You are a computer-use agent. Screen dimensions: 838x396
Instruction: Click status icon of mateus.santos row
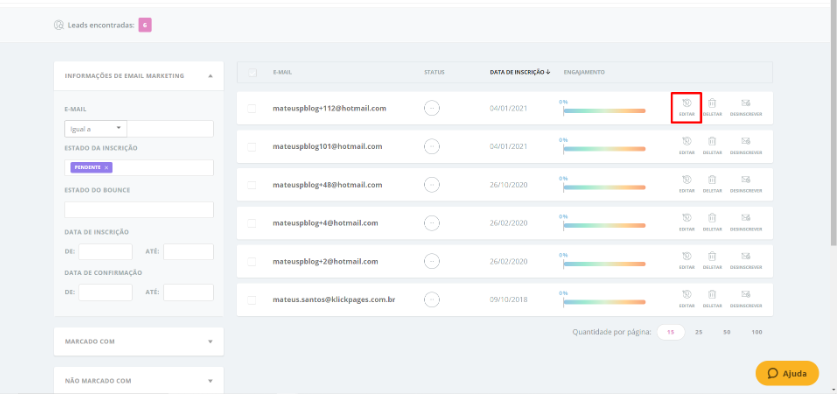(x=432, y=300)
